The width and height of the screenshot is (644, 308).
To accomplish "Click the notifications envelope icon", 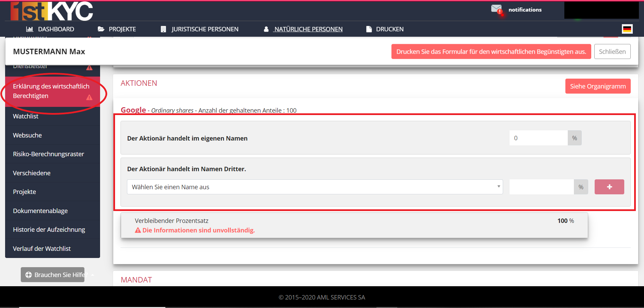I will [x=497, y=10].
